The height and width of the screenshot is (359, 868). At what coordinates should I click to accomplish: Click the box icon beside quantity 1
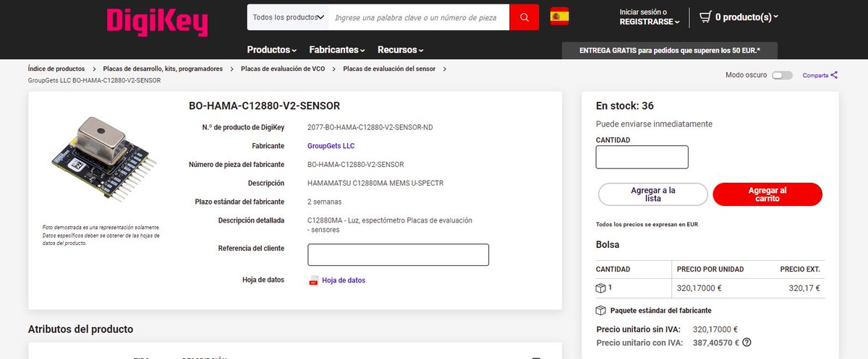[600, 287]
